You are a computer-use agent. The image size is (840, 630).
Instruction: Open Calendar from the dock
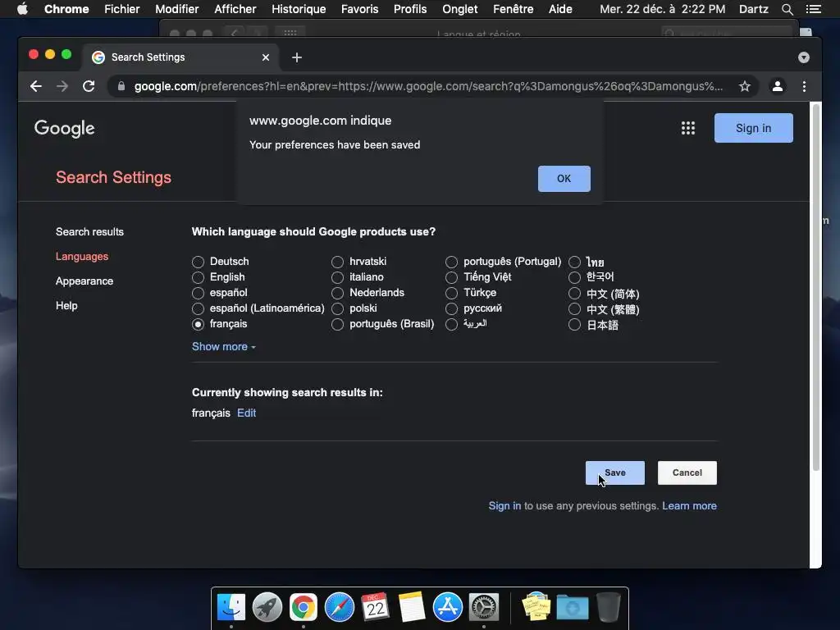[x=375, y=607]
